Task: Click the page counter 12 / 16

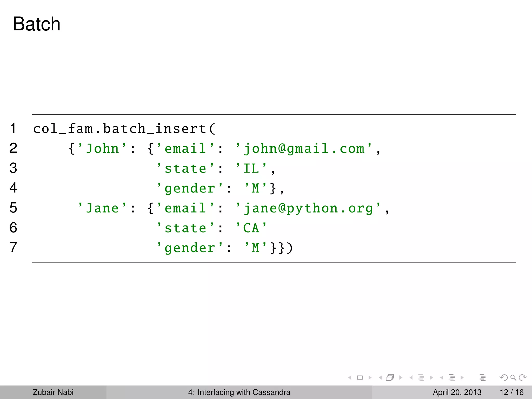Action: point(512,392)
